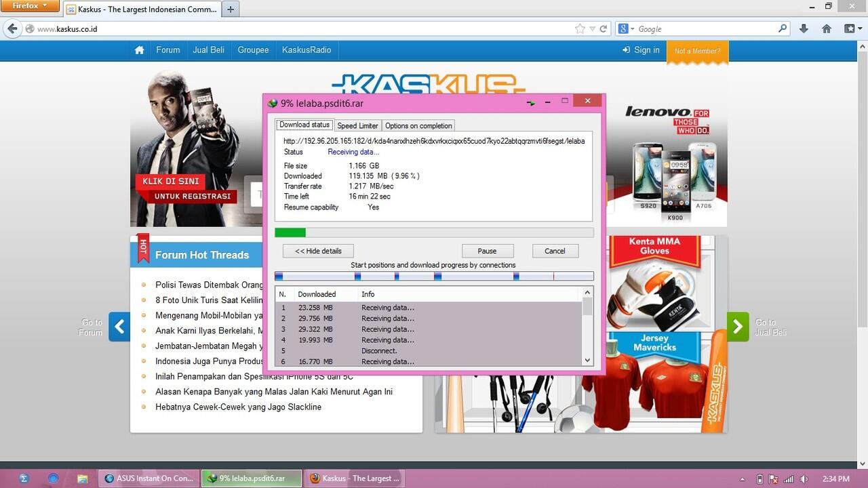Viewport: 868px width, 488px height.
Task: Open a new Firefox tab with plus button
Action: 231,9
